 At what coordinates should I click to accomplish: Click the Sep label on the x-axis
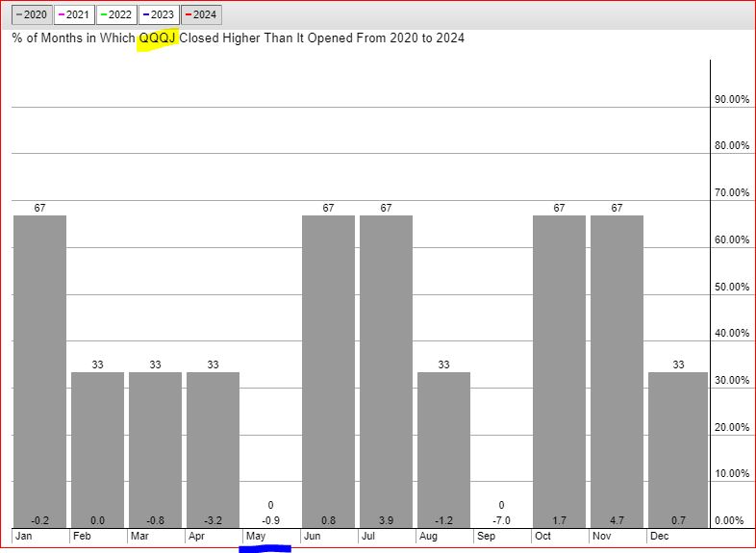point(486,536)
